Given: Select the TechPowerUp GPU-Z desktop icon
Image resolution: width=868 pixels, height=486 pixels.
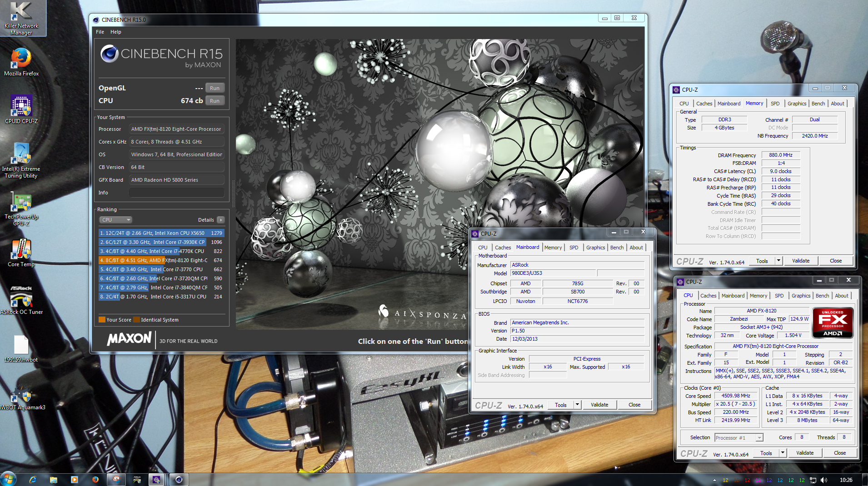Looking at the screenshot, I should tap(21, 209).
